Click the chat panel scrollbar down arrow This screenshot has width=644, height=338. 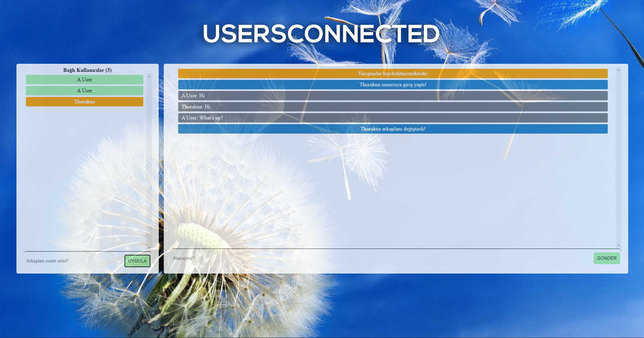click(x=618, y=245)
